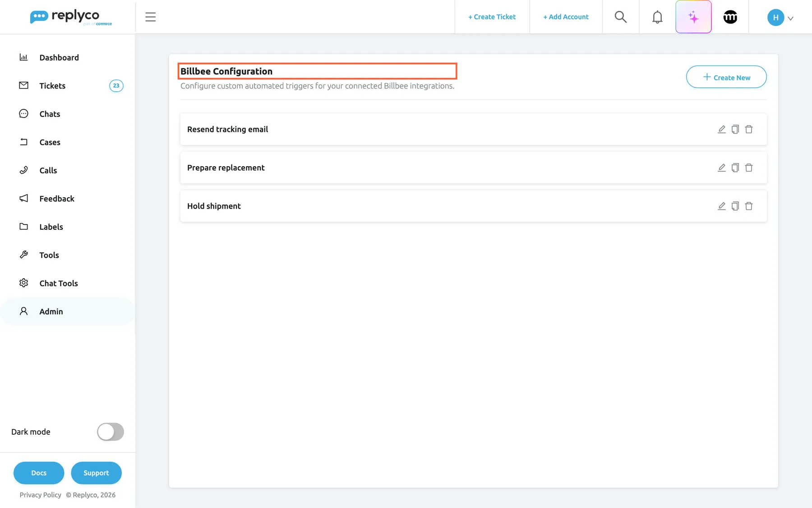Open Feedback section

pos(56,199)
